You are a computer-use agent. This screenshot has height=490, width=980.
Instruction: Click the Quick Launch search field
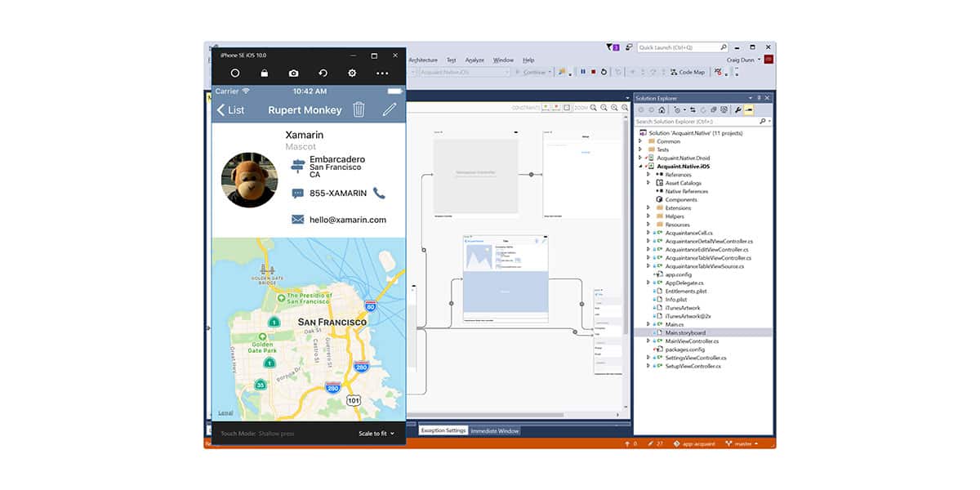click(x=682, y=47)
